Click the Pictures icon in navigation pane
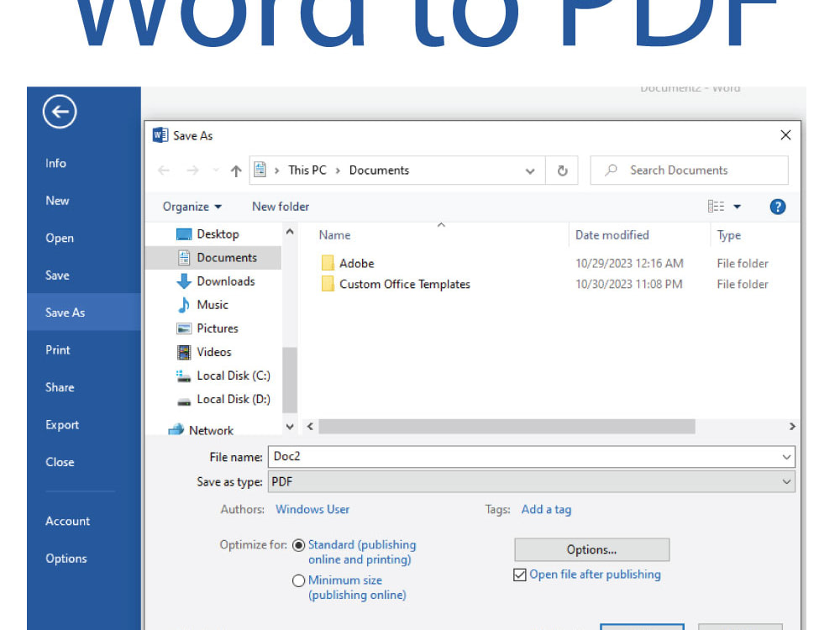This screenshot has height=630, width=840. (184, 328)
